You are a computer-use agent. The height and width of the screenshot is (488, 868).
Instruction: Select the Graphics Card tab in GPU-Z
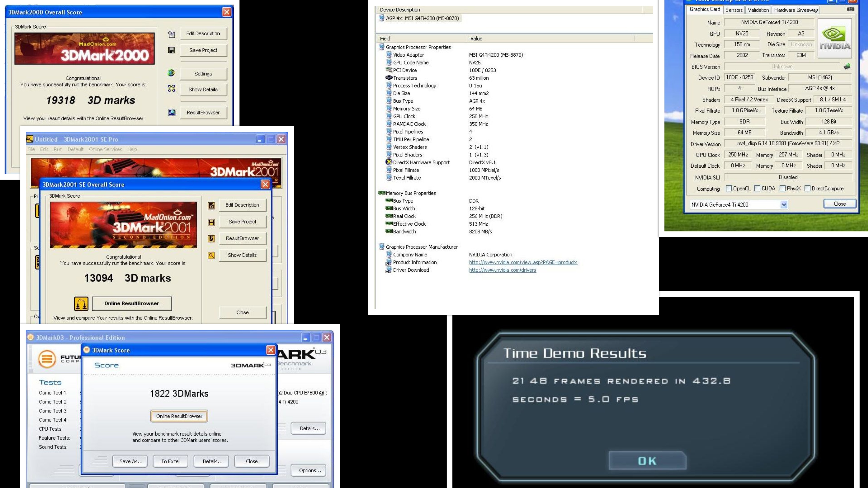click(x=705, y=9)
